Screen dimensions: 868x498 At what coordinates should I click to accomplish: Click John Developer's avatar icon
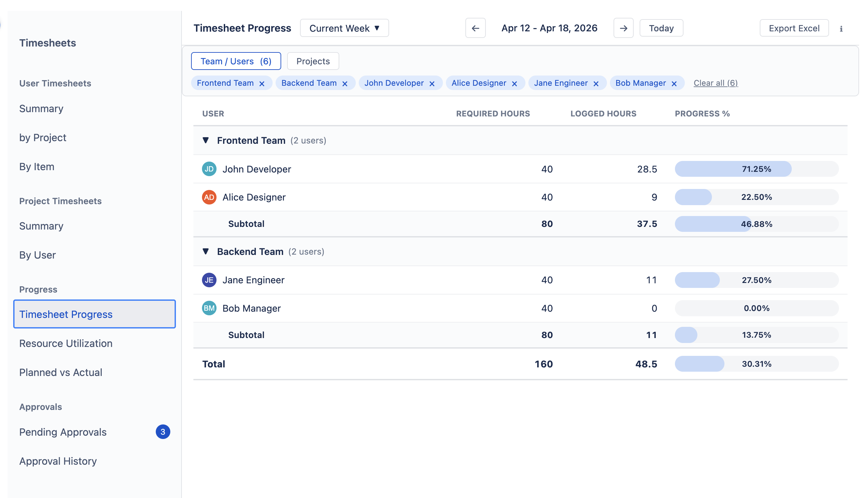click(x=209, y=169)
